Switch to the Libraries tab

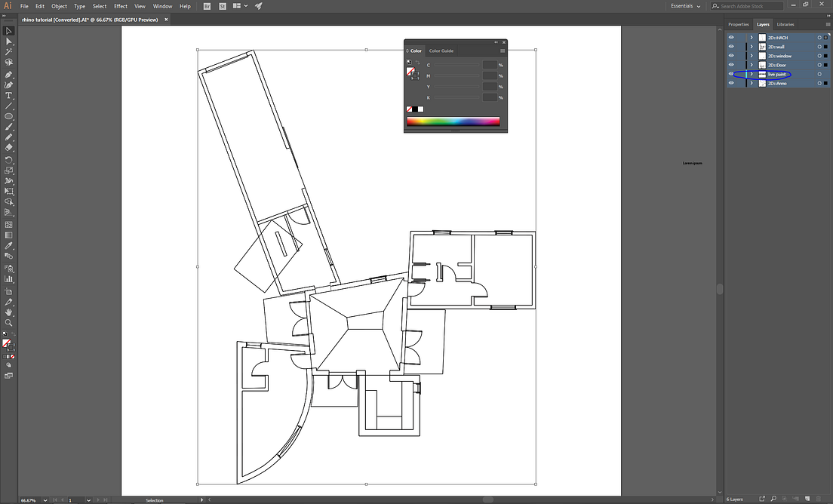(x=785, y=24)
